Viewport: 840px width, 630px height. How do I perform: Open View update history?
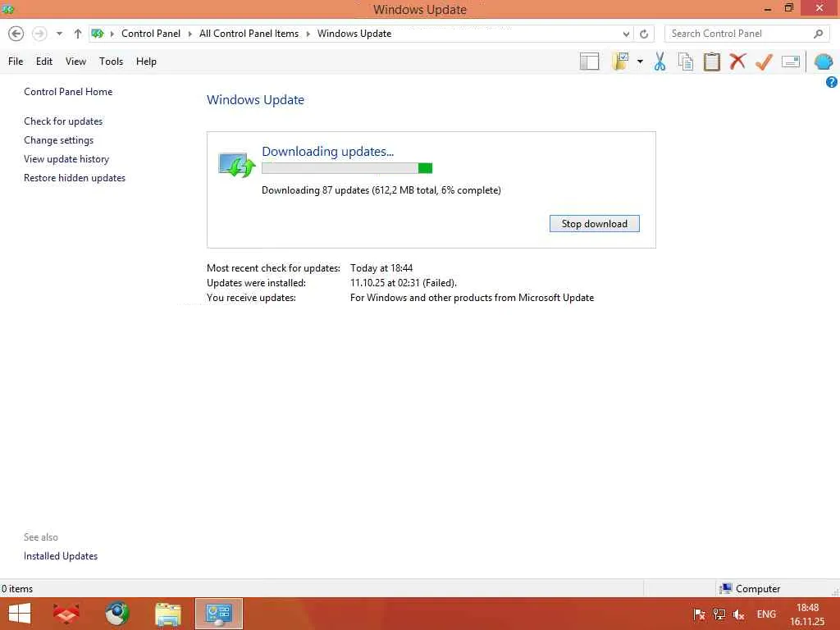pos(66,158)
